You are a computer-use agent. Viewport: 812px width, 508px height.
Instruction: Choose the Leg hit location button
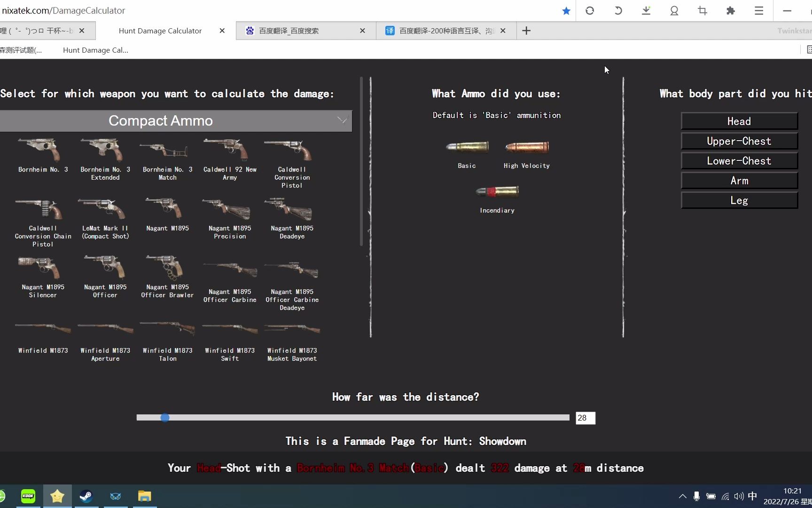(x=739, y=200)
